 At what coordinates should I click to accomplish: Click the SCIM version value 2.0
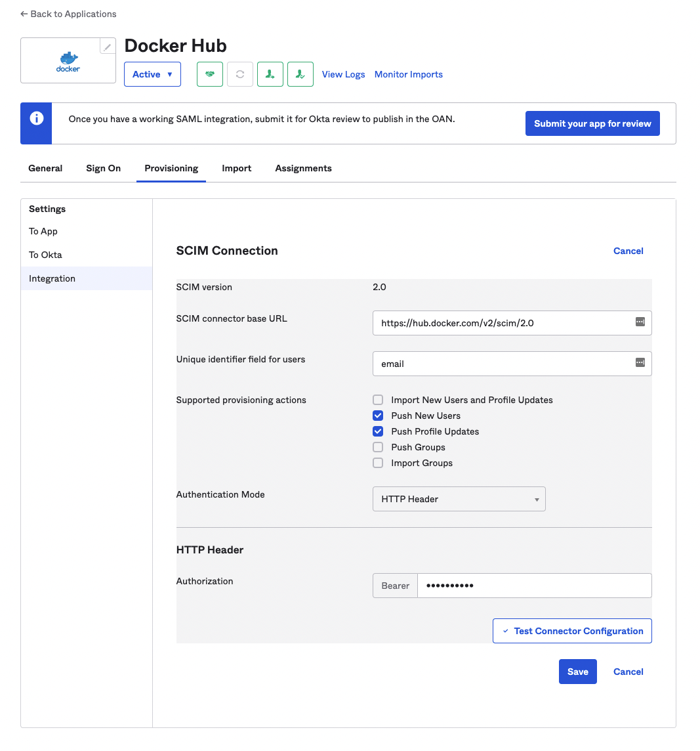pyautogui.click(x=379, y=287)
